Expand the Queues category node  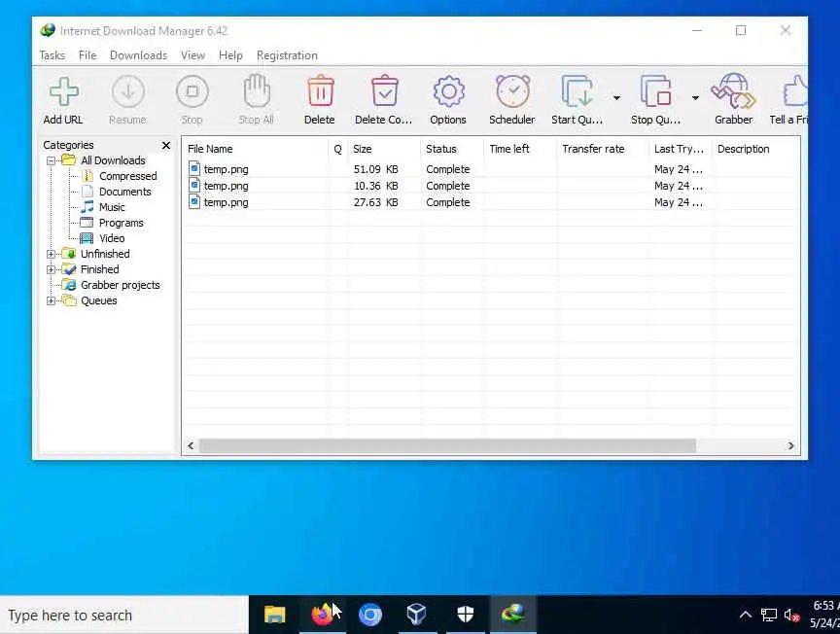(51, 300)
